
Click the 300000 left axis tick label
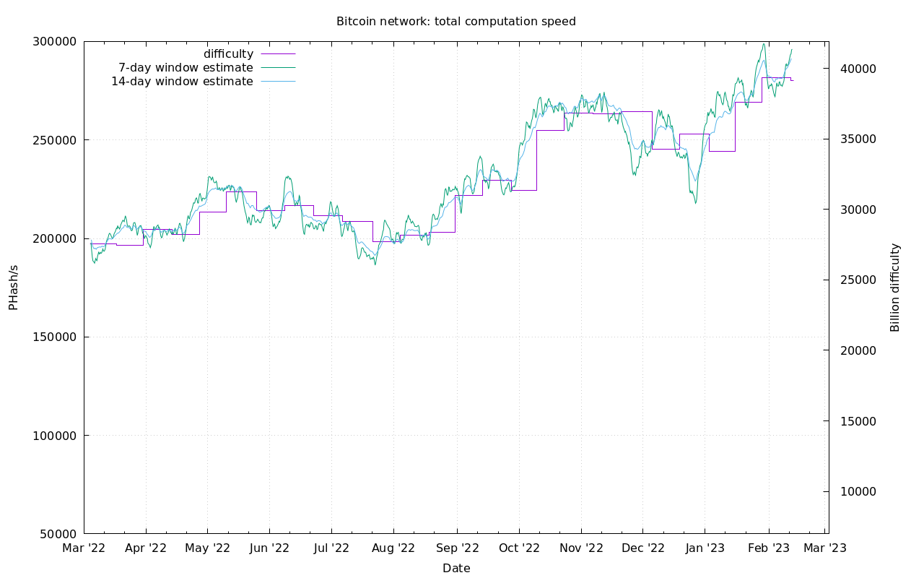click(55, 42)
